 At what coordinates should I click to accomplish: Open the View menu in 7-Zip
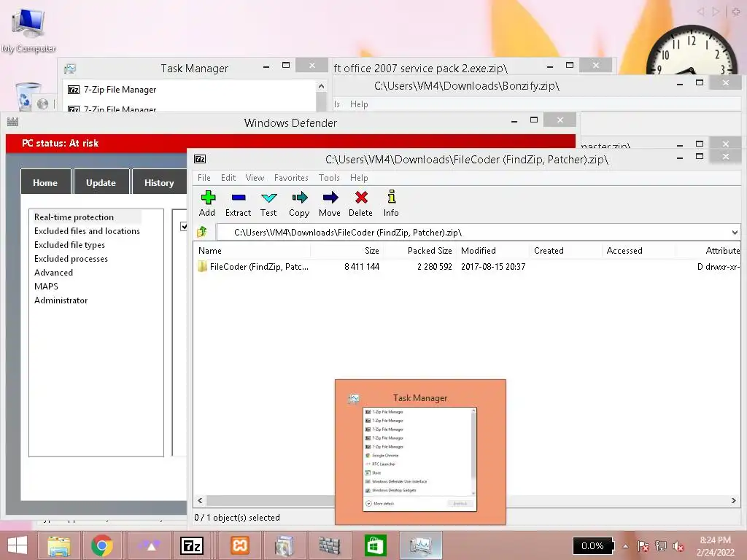pos(255,178)
